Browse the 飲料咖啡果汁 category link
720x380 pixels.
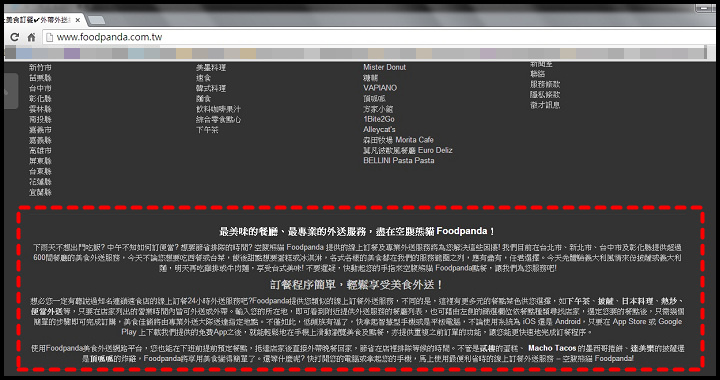point(219,109)
